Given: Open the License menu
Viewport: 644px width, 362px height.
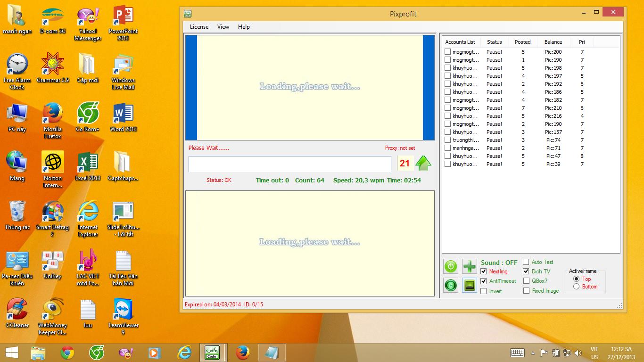Looking at the screenshot, I should click(199, 27).
